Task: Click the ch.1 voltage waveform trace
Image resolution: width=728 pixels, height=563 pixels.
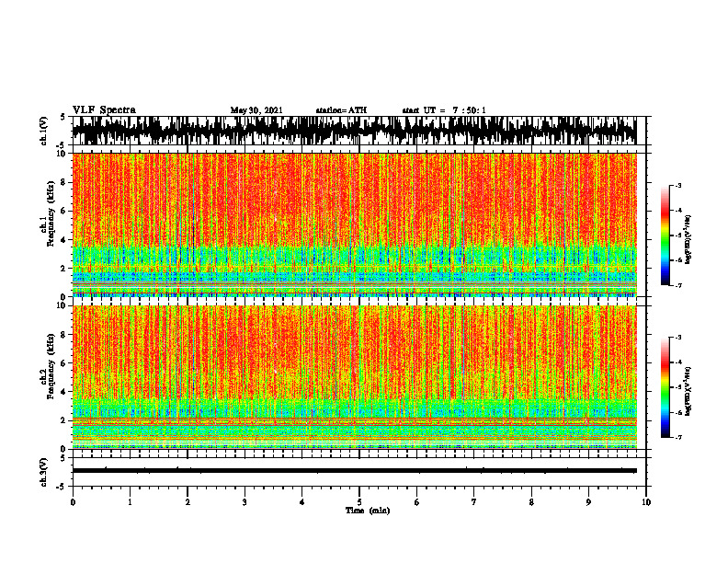Action: click(x=354, y=131)
